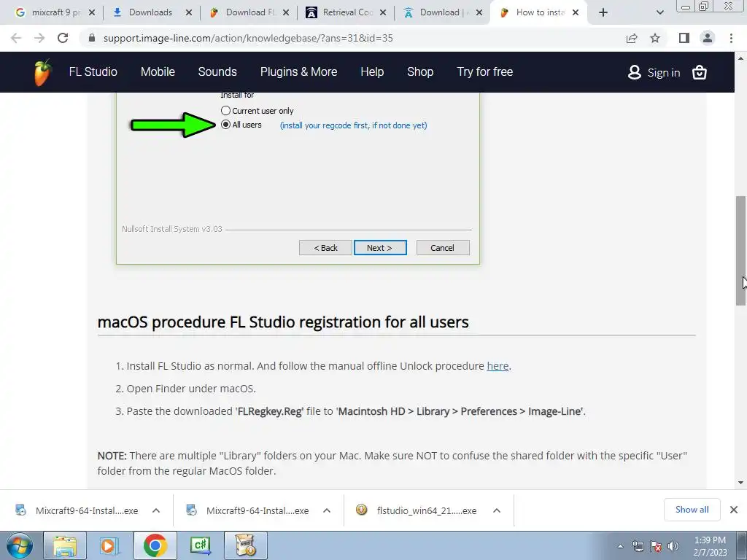Click the Action Center flag icon
The height and width of the screenshot is (560, 747).
tap(656, 546)
